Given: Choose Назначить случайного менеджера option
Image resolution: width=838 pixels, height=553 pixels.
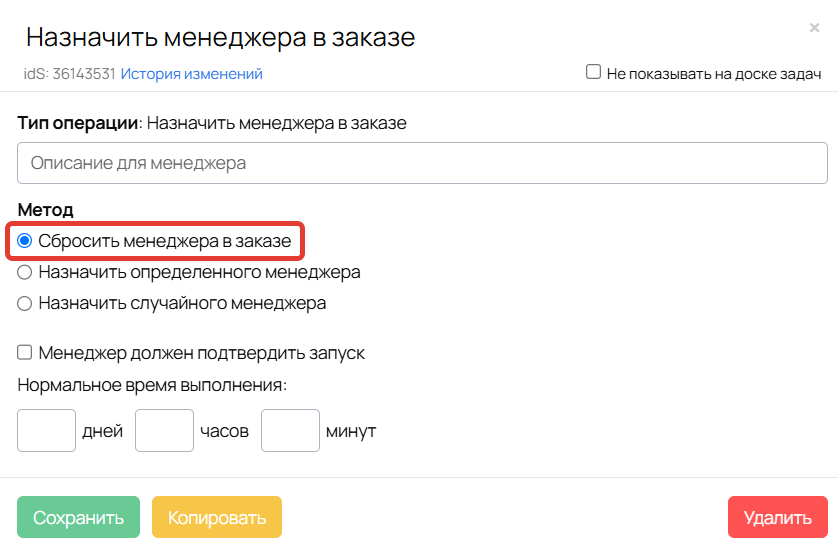Looking at the screenshot, I should 25,303.
